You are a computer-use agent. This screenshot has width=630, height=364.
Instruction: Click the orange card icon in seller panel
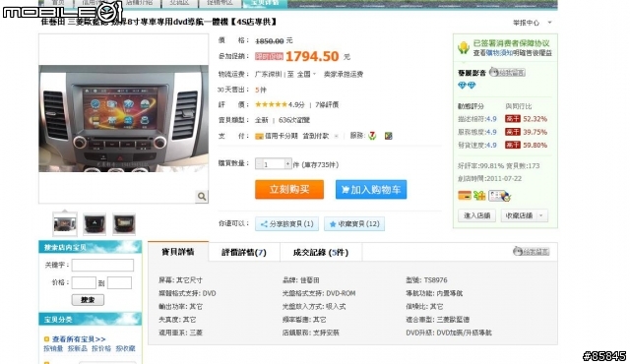point(465,196)
